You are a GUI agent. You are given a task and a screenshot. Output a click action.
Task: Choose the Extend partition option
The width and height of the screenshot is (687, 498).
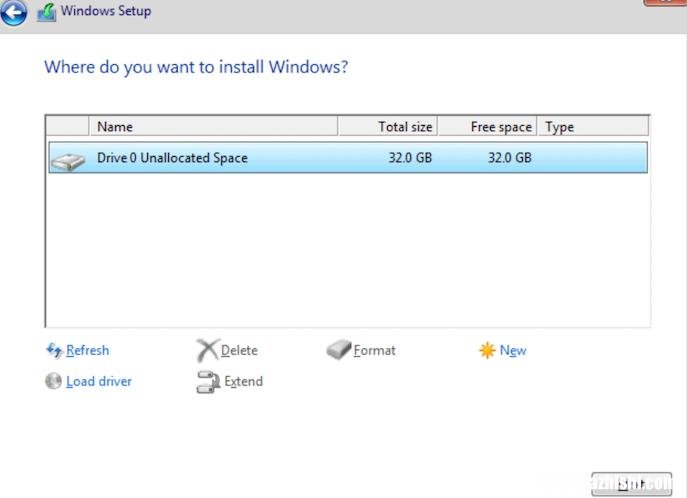[x=243, y=381]
